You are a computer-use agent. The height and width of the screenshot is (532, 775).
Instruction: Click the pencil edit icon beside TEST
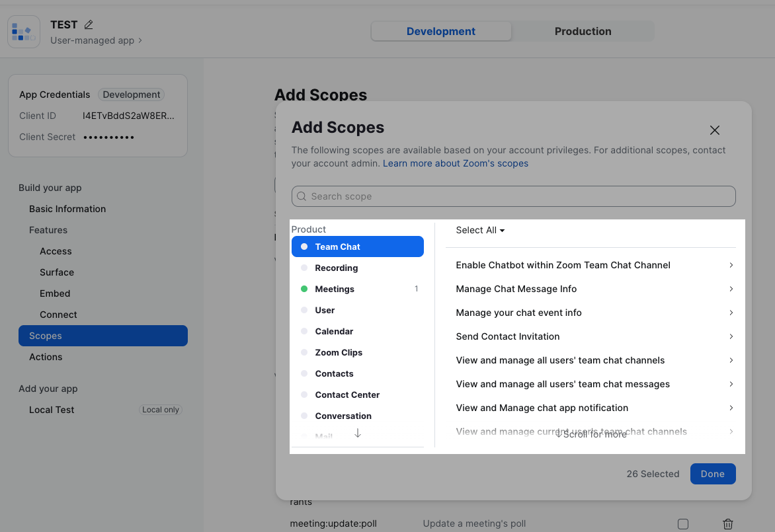(89, 24)
